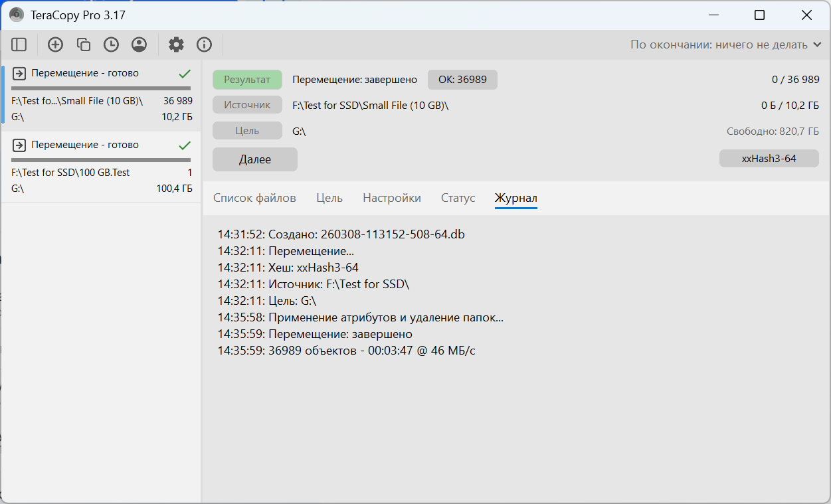Click the duplicate/copy task icon
Viewport: 831px width, 504px height.
(x=84, y=44)
